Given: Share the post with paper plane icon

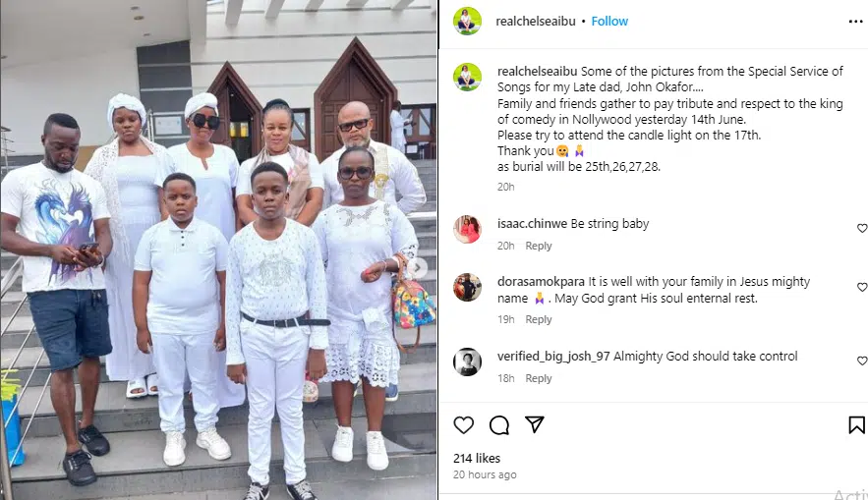Looking at the screenshot, I should tap(534, 424).
